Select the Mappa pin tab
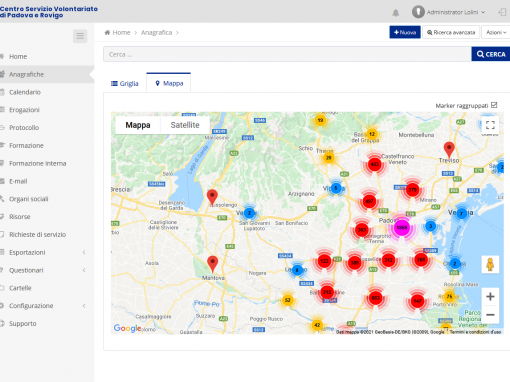Screen dimensions: 510x382 click(x=169, y=83)
